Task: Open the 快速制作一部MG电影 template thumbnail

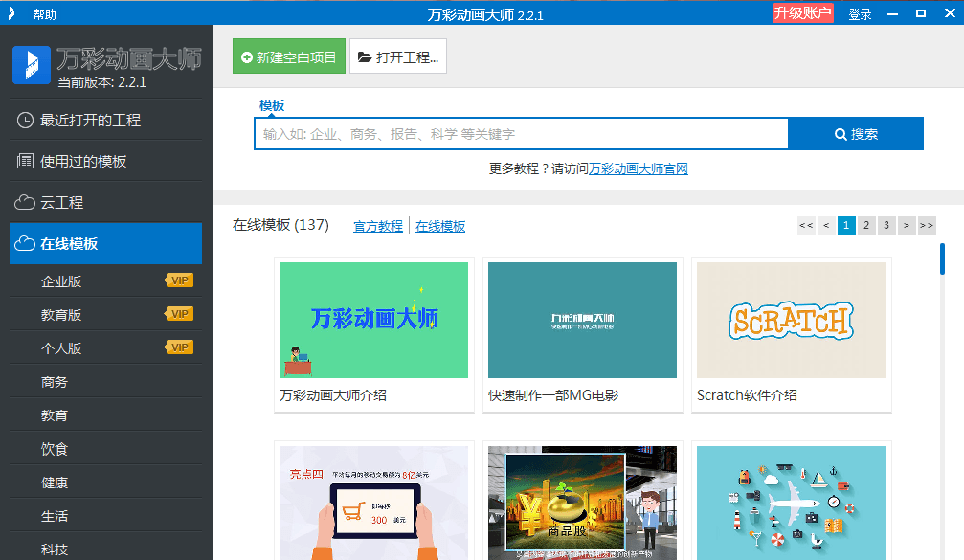Action: (582, 320)
